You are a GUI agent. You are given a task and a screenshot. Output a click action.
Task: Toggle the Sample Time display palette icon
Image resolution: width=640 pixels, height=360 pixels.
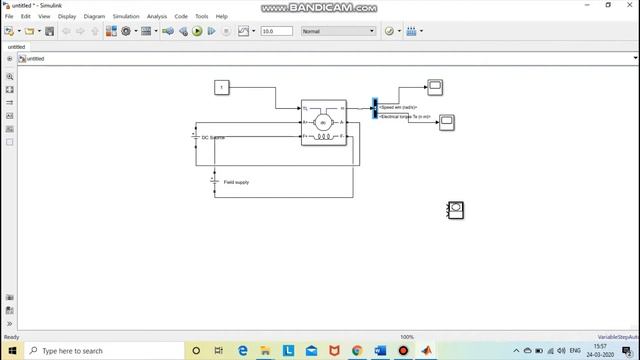tap(10, 103)
